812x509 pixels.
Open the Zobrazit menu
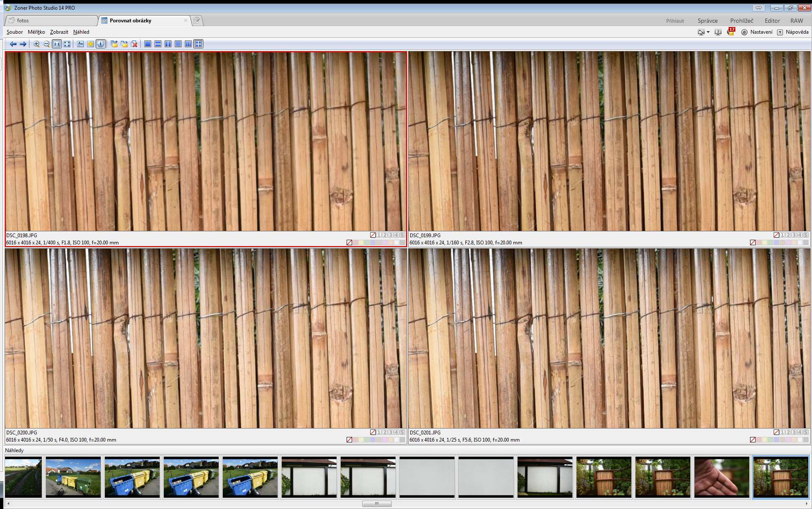59,32
